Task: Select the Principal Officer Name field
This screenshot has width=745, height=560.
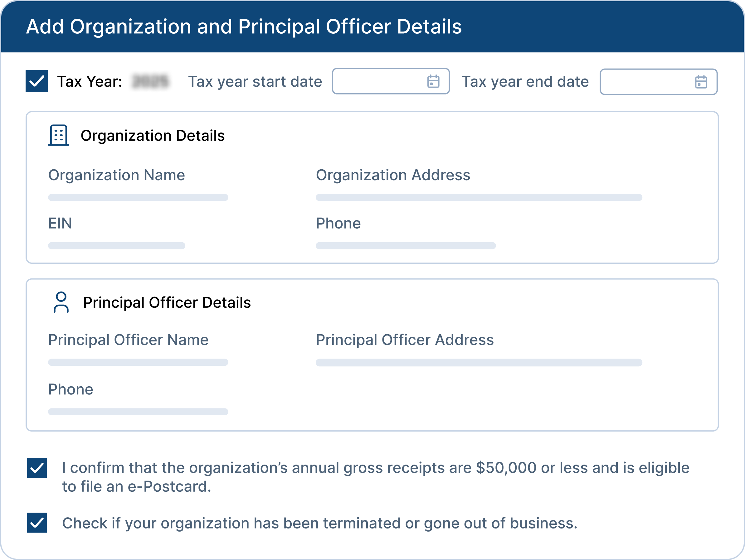Action: point(138,362)
